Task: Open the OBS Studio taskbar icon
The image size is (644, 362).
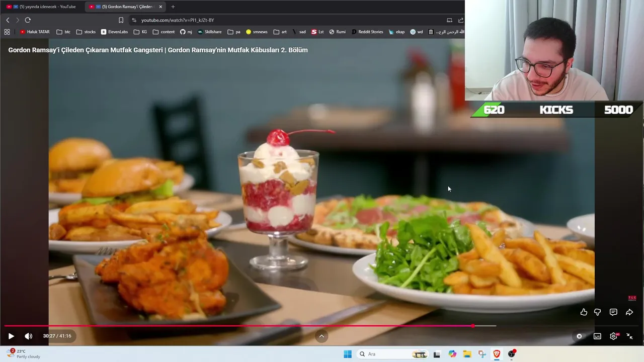Action: coord(512,354)
